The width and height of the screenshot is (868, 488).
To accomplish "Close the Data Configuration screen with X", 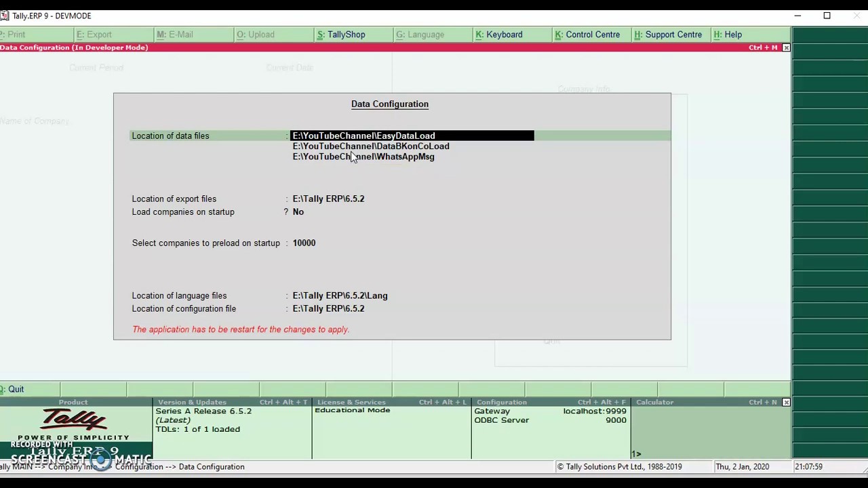I will coord(786,47).
